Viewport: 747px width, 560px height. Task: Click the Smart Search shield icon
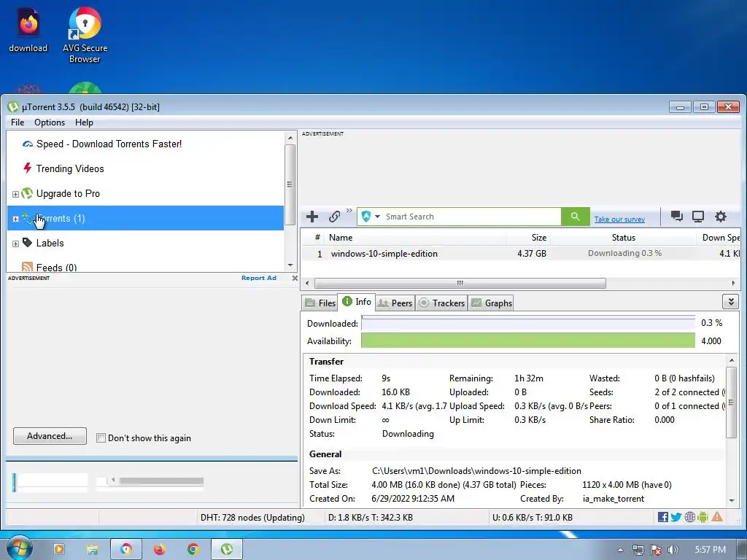[366, 217]
